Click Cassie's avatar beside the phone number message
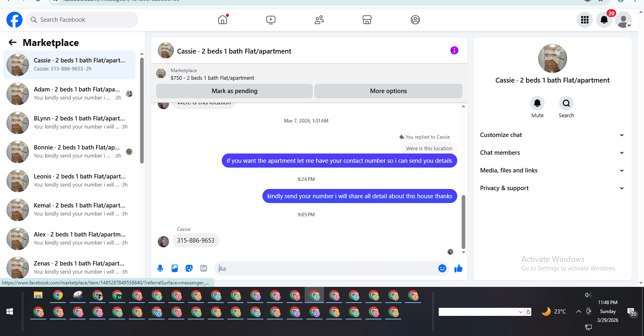 coord(163,241)
